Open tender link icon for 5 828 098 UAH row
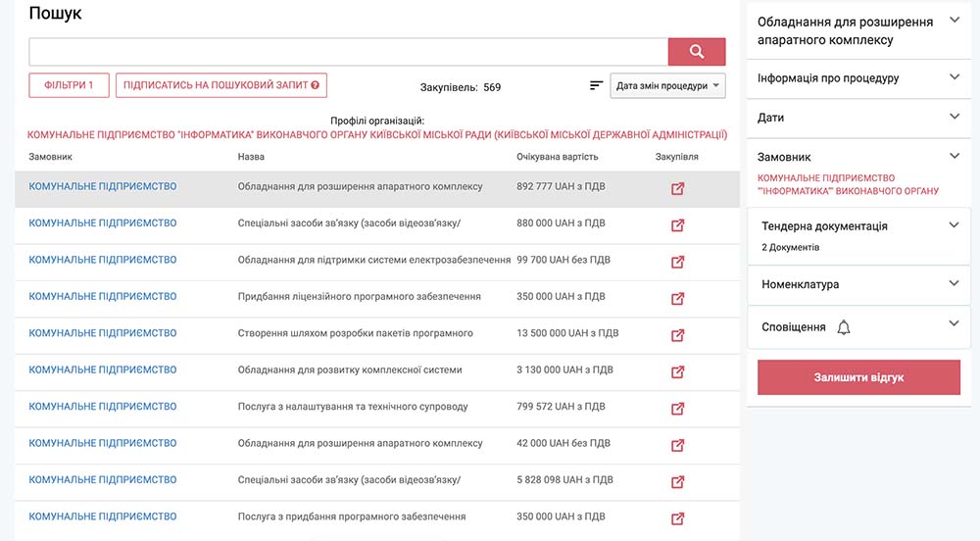Viewport: 980px width, 541px height. coord(677,481)
